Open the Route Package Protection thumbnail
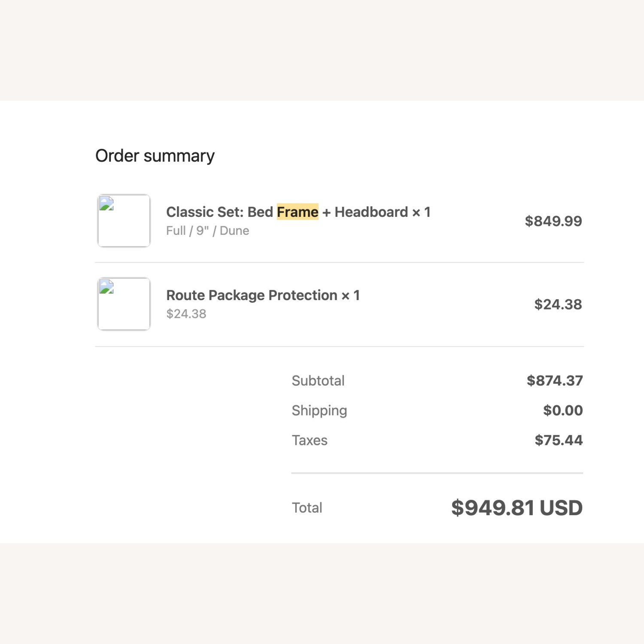 tap(124, 304)
